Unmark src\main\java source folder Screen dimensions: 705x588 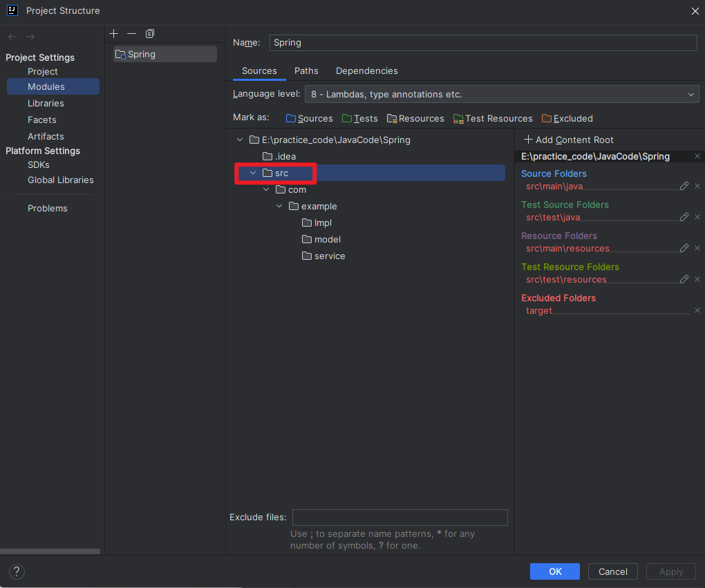click(697, 186)
